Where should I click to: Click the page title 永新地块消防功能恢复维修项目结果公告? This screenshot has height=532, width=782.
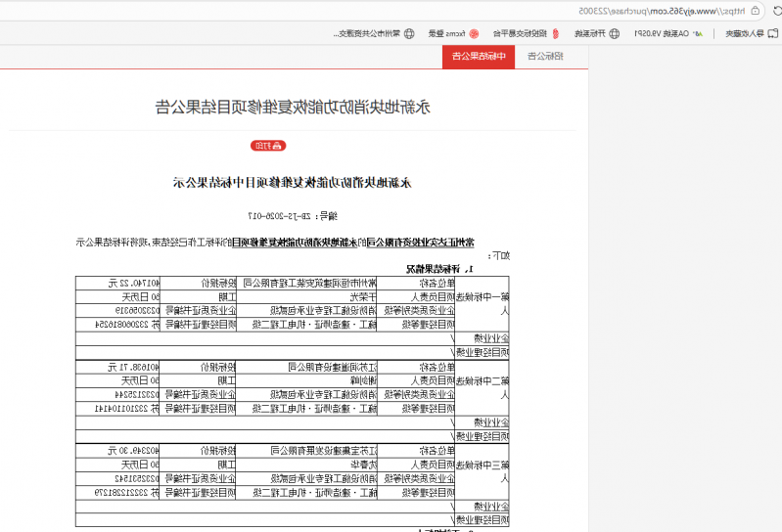coord(293,107)
